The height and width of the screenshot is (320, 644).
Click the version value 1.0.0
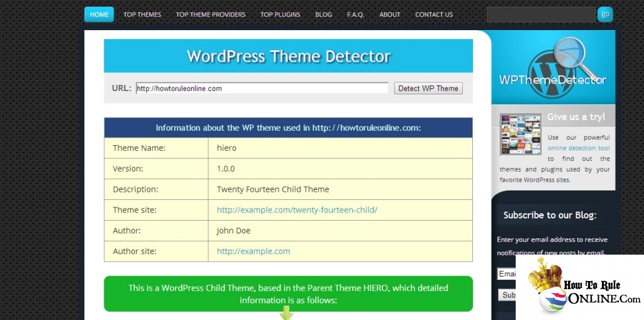pos(226,169)
